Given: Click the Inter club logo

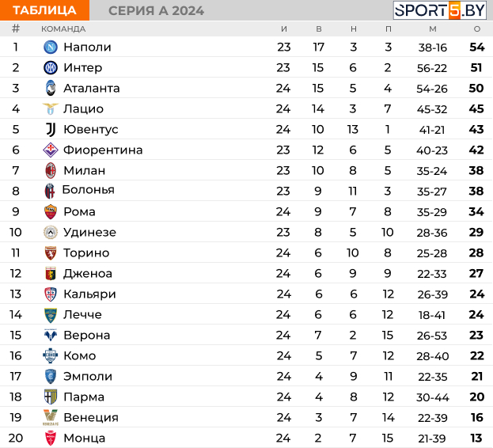Looking at the screenshot, I should (x=51, y=67).
